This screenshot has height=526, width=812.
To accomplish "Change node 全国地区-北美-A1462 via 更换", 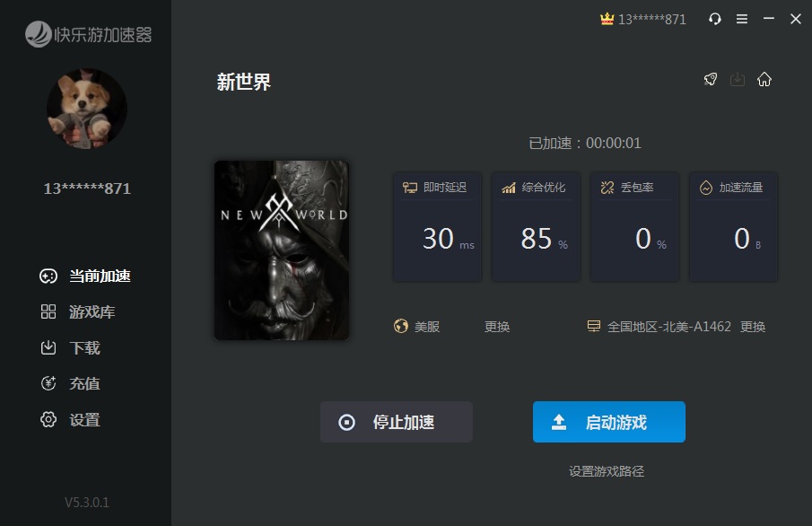I will [x=753, y=327].
